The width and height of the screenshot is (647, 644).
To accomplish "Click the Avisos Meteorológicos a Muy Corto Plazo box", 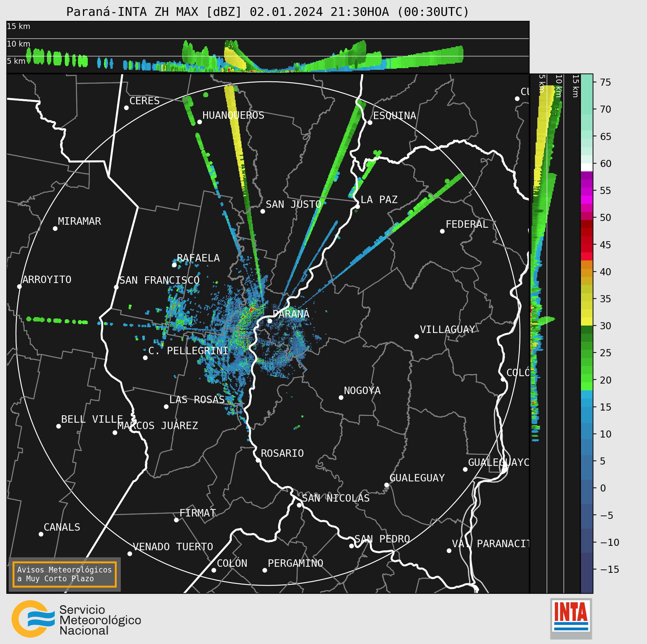I will [x=64, y=574].
